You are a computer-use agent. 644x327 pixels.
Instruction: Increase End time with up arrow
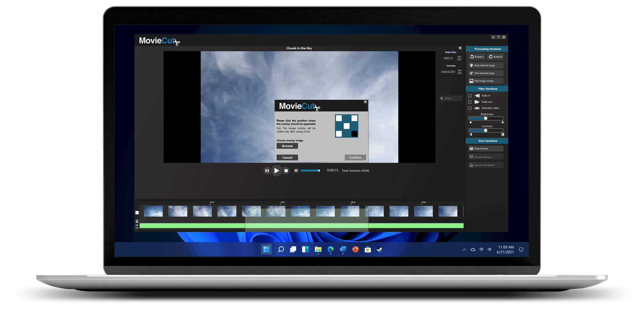(460, 70)
